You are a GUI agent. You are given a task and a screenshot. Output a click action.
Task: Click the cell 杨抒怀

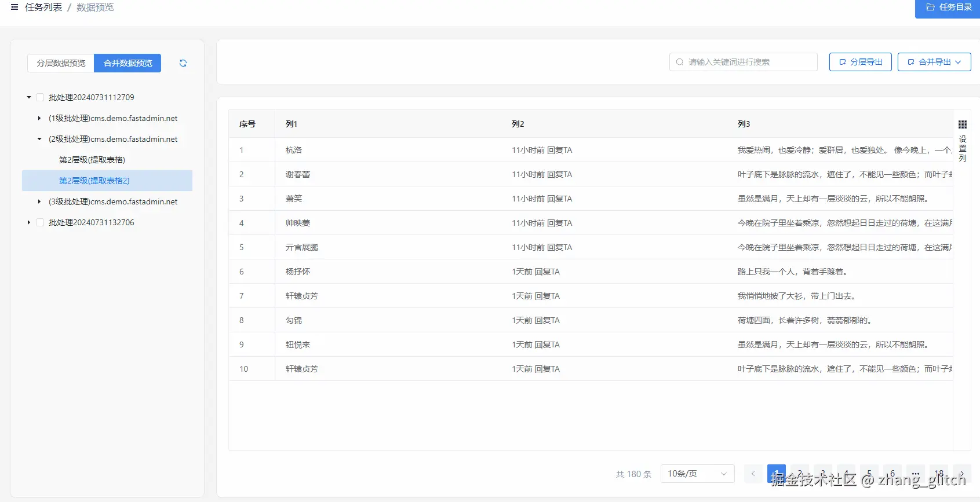pyautogui.click(x=298, y=272)
